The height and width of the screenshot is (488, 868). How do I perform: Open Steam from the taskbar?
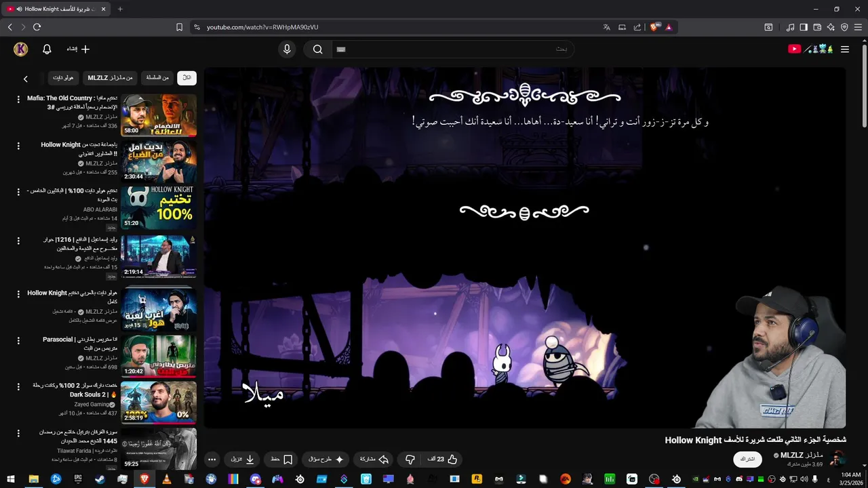100,479
